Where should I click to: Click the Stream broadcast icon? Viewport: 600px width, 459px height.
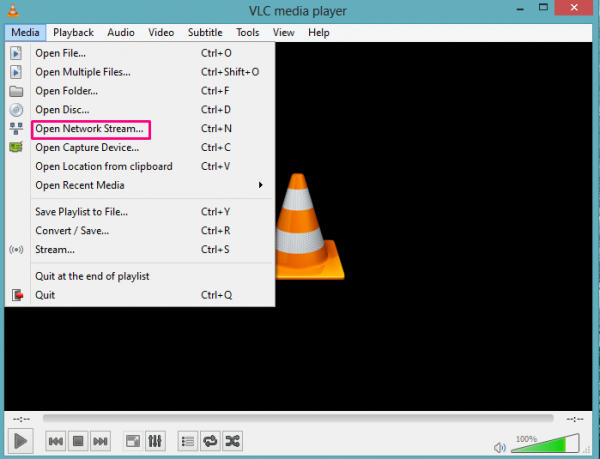point(16,250)
